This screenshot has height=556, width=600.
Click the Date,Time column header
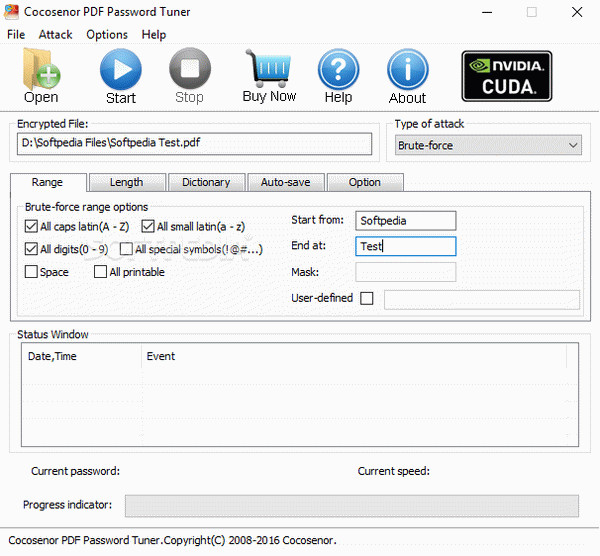pyautogui.click(x=81, y=356)
